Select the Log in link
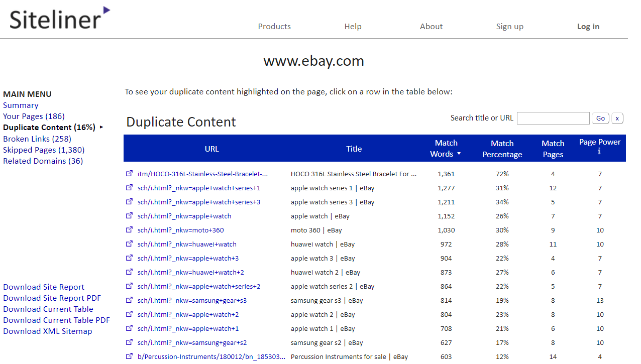Image resolution: width=641 pixels, height=364 pixels. (x=588, y=27)
